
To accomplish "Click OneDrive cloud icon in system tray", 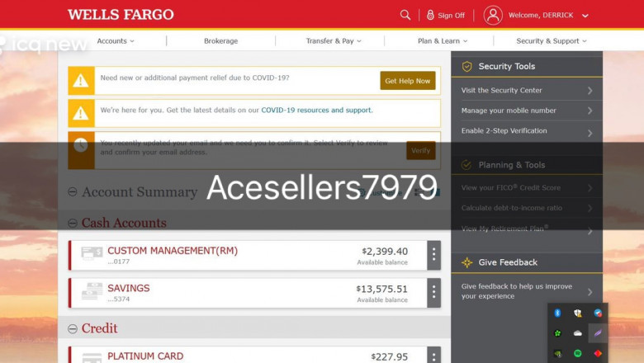I will 578,333.
